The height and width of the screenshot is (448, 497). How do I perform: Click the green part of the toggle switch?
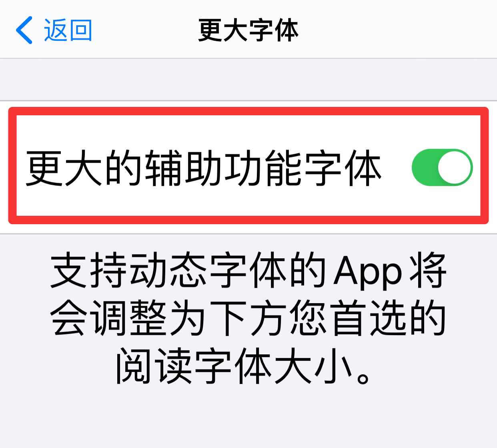click(424, 167)
